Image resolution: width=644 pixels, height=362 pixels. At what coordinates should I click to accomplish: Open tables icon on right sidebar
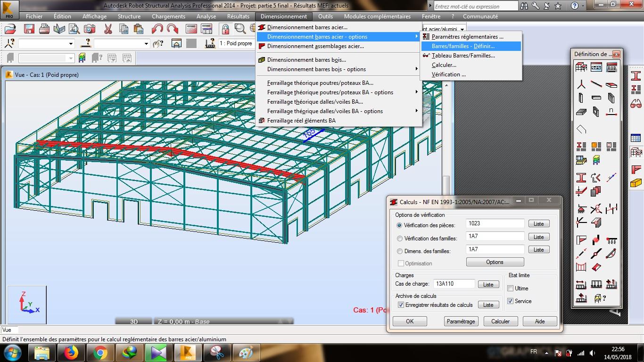pyautogui.click(x=636, y=138)
